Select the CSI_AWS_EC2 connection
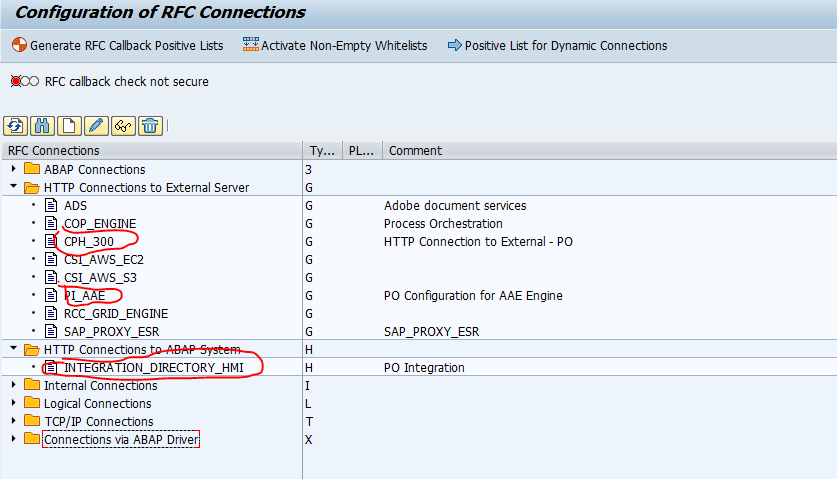The width and height of the screenshot is (837, 479). tap(104, 260)
